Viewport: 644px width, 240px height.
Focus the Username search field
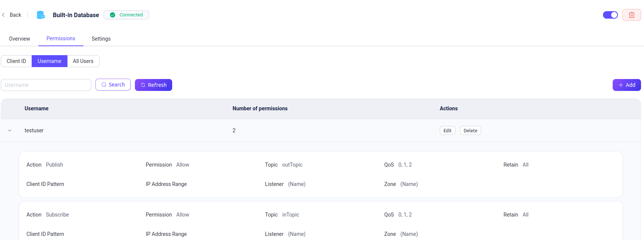(x=46, y=85)
